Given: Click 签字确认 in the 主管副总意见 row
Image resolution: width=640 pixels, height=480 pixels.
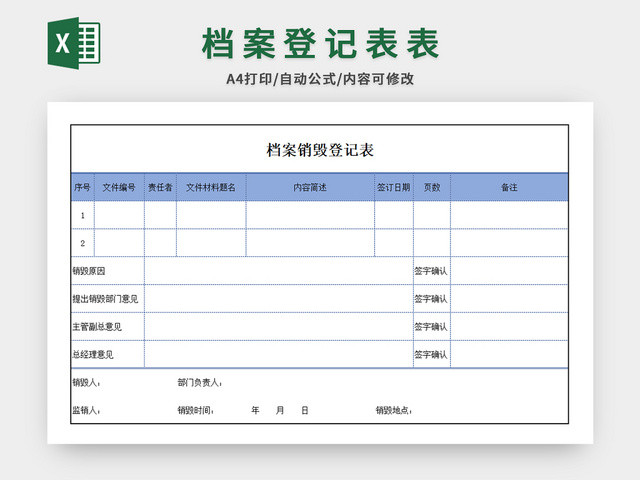Looking at the screenshot, I should pos(431,327).
